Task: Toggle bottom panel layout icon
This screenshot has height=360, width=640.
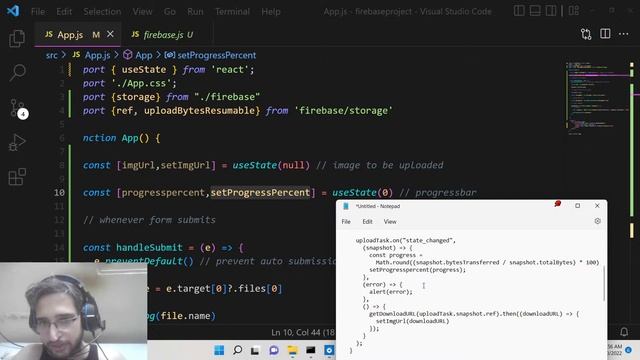Action: pyautogui.click(x=535, y=11)
